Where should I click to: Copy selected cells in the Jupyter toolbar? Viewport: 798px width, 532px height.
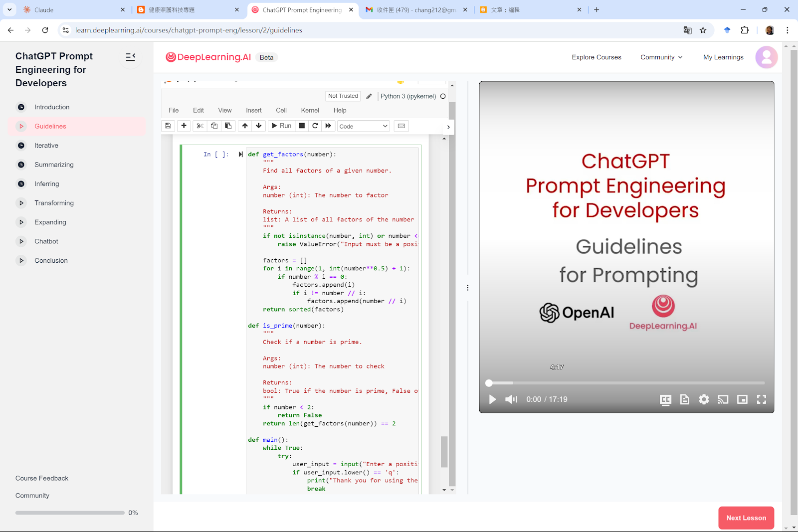coord(214,126)
